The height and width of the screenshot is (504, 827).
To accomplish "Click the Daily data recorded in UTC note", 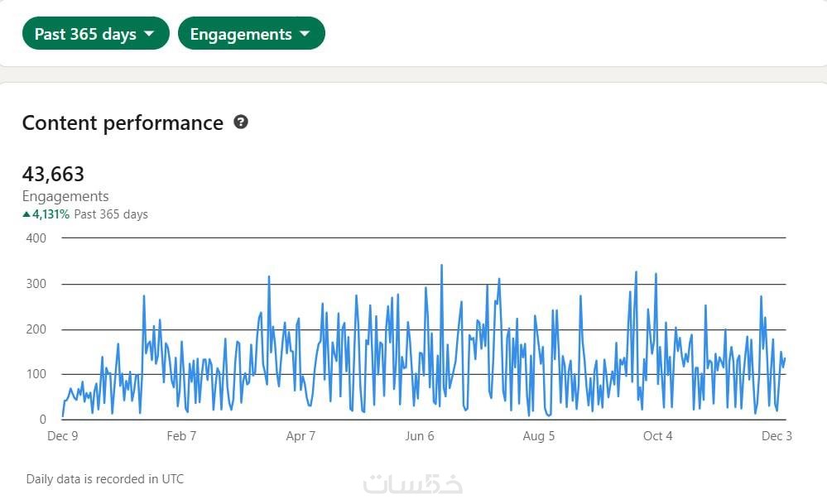I will (105, 479).
